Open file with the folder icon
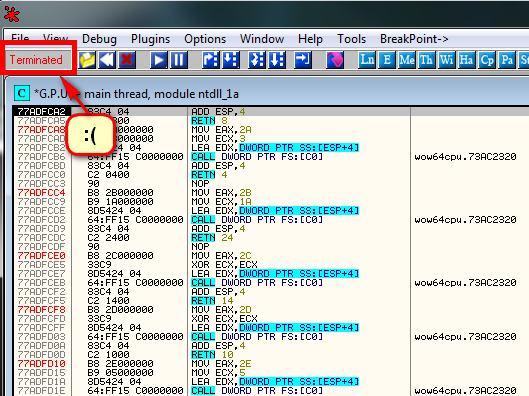This screenshot has width=529, height=396. (x=87, y=60)
